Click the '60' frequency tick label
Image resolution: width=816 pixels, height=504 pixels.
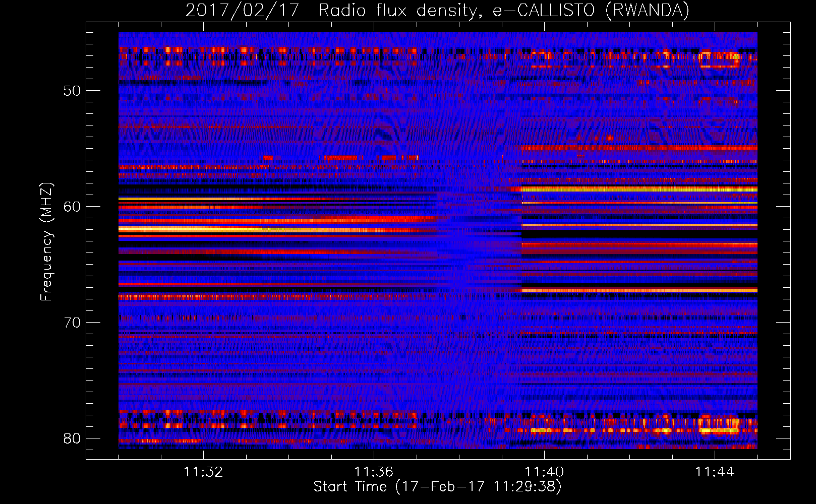pos(73,207)
